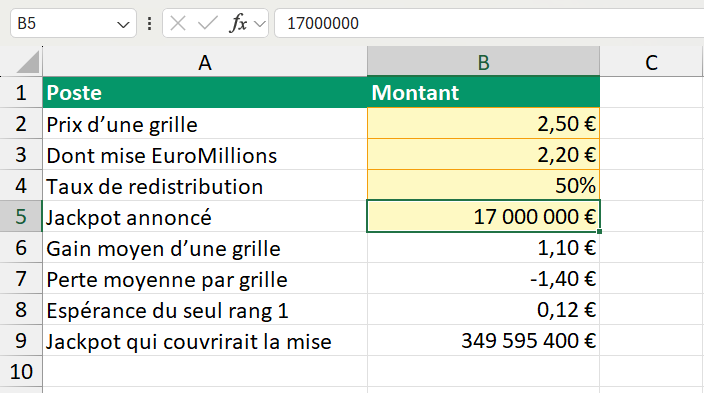Click the three-dot formula bar handle
Screen dimensions: 704x393
coord(150,23)
